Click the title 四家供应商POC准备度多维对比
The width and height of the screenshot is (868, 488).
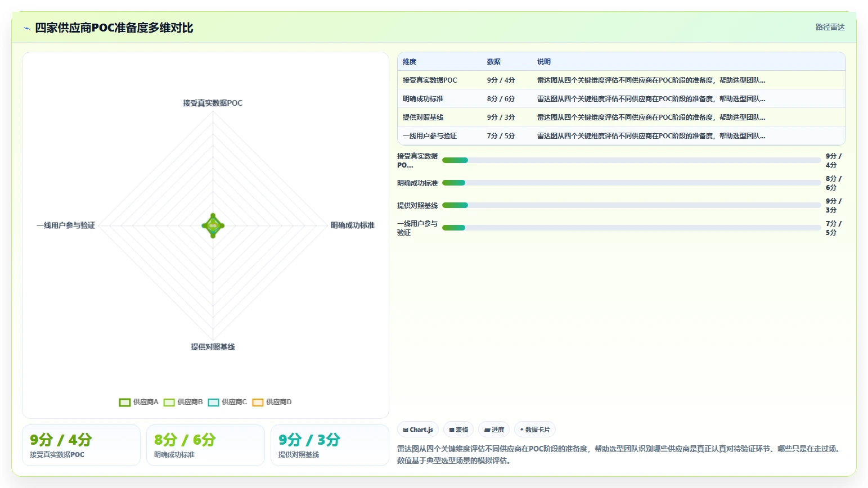[x=114, y=28]
